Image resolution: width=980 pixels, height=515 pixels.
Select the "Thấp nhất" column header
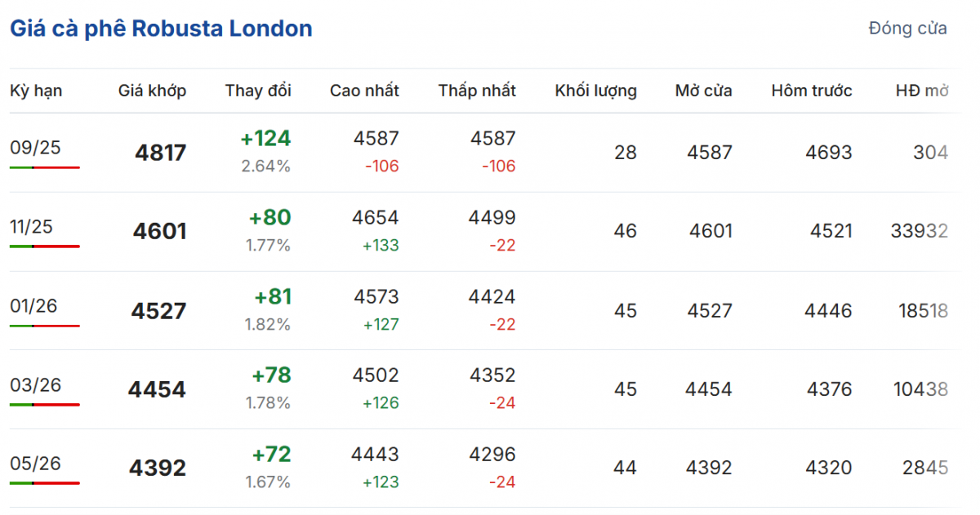477,91
